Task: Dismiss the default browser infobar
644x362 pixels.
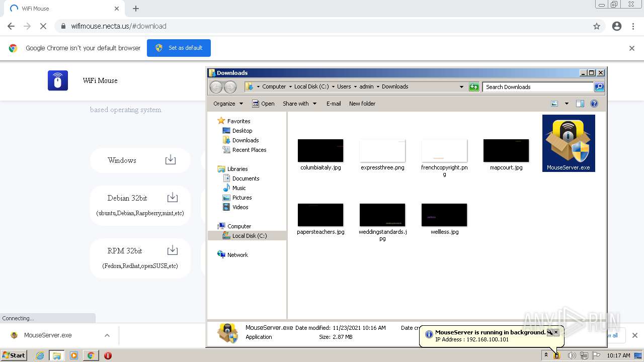Action: (632, 48)
